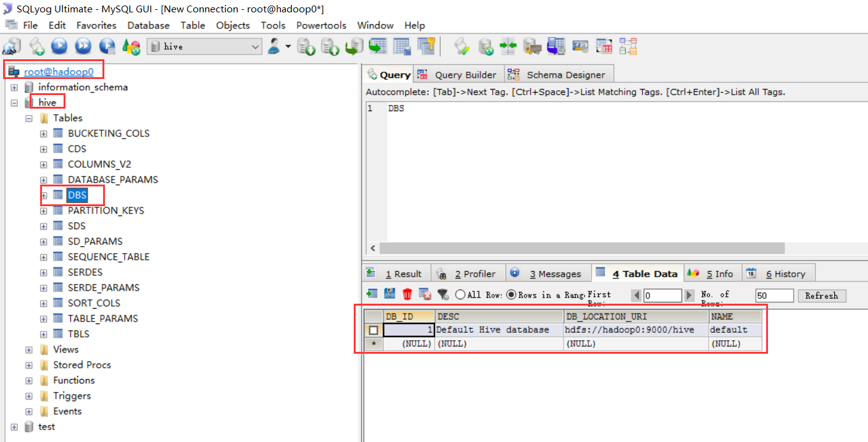Switch to the Schema Designer tab
Image resolution: width=868 pixels, height=442 pixels.
[558, 75]
